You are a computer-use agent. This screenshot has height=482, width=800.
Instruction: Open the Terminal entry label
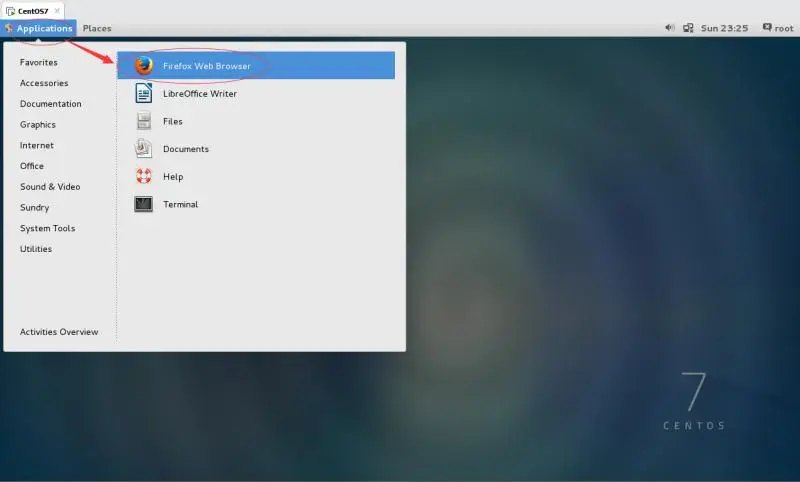pyautogui.click(x=181, y=204)
